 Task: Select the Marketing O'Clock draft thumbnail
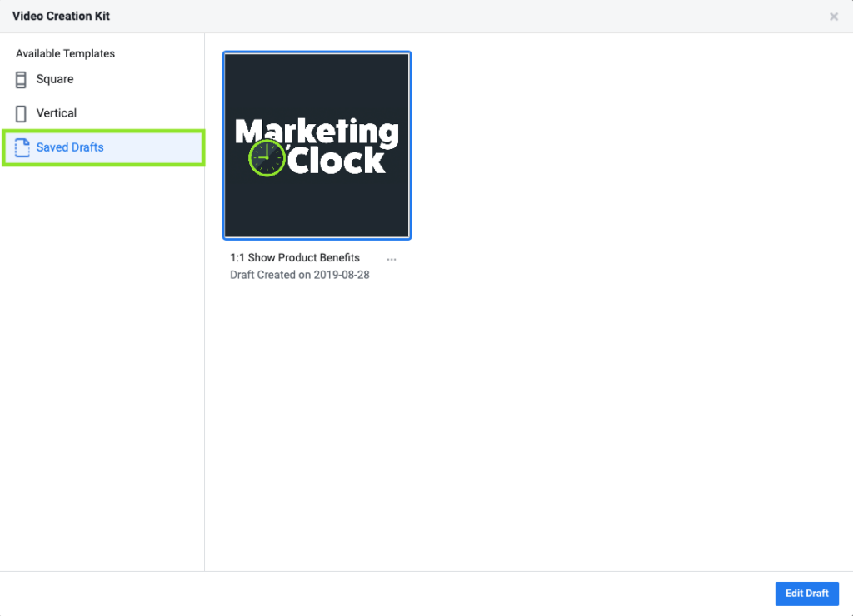317,146
